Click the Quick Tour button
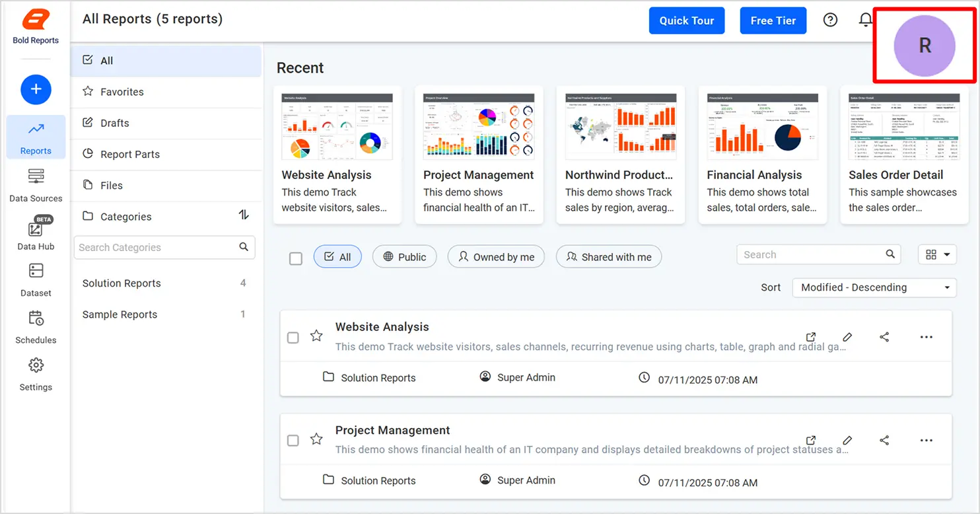The width and height of the screenshot is (980, 514). click(686, 20)
